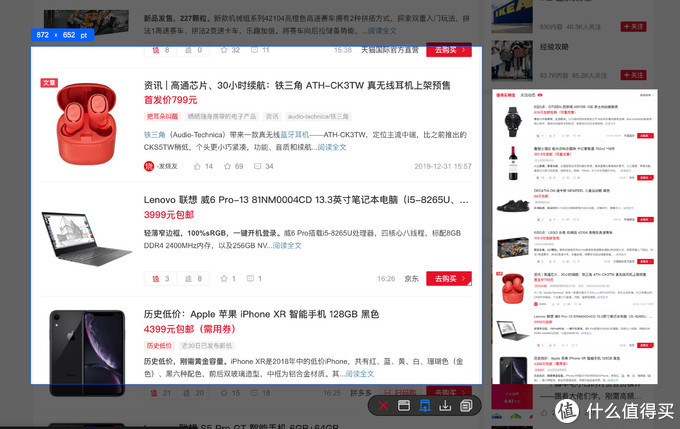The width and height of the screenshot is (680, 429).
Task: Click the 文章 badge on earbuds image
Action: coord(49,82)
